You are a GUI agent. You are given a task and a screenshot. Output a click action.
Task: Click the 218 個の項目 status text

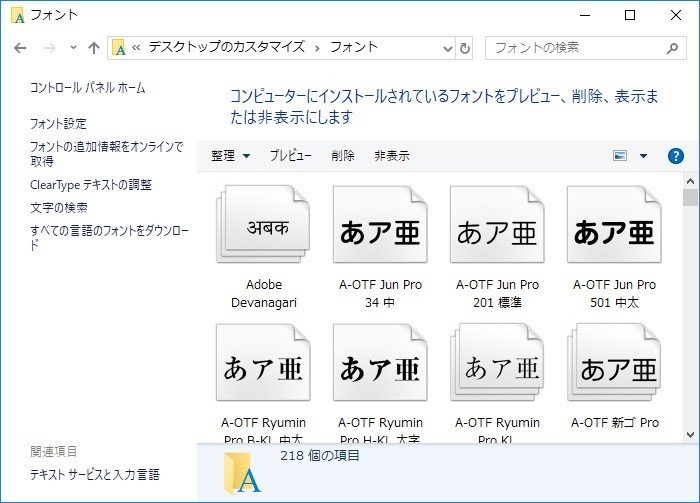(x=320, y=455)
